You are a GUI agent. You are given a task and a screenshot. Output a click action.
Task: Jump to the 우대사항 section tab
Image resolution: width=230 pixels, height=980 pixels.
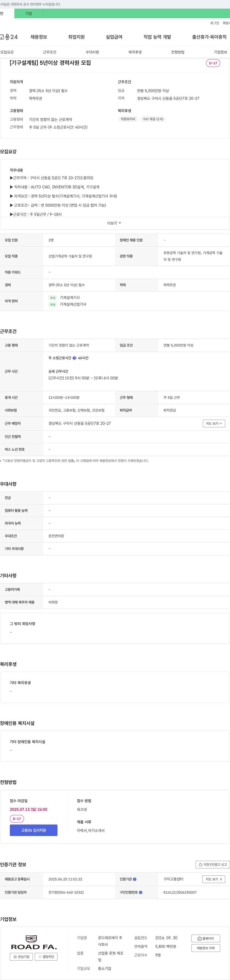coord(92,52)
